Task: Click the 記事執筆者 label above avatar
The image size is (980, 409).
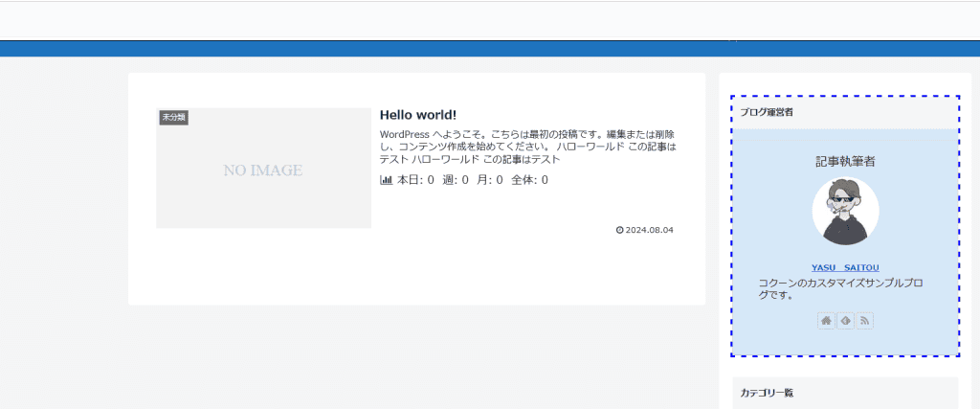Action: [x=845, y=161]
